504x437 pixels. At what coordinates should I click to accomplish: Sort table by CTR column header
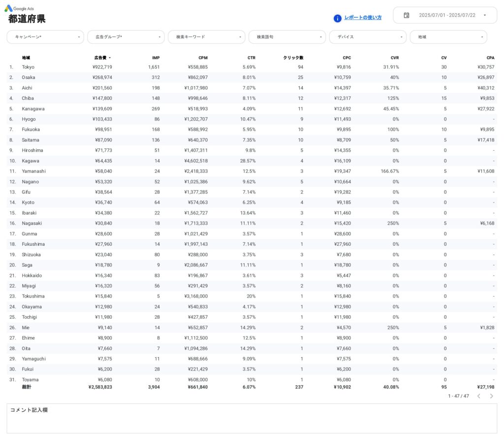[x=251, y=58]
